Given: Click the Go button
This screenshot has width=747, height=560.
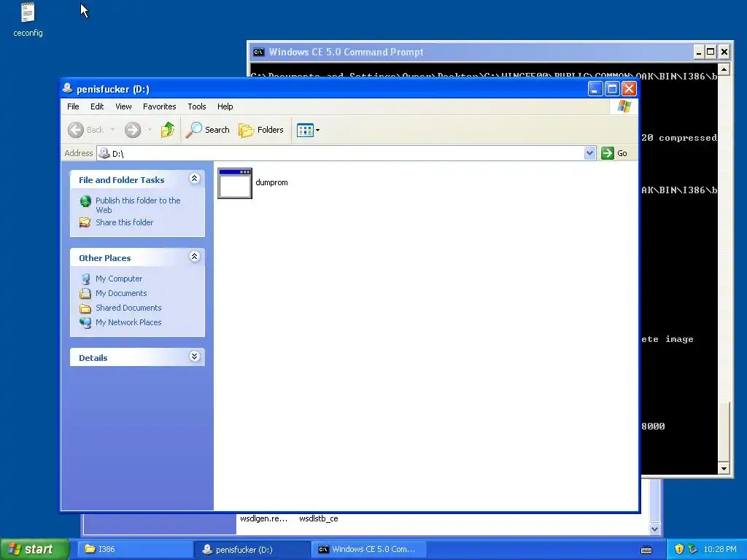Looking at the screenshot, I should [614, 153].
